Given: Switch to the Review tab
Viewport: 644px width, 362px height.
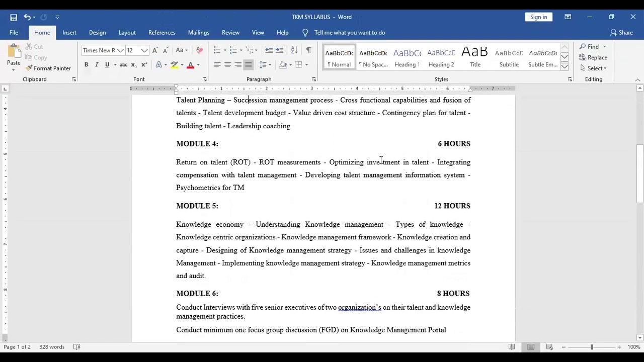Looking at the screenshot, I should (230, 33).
